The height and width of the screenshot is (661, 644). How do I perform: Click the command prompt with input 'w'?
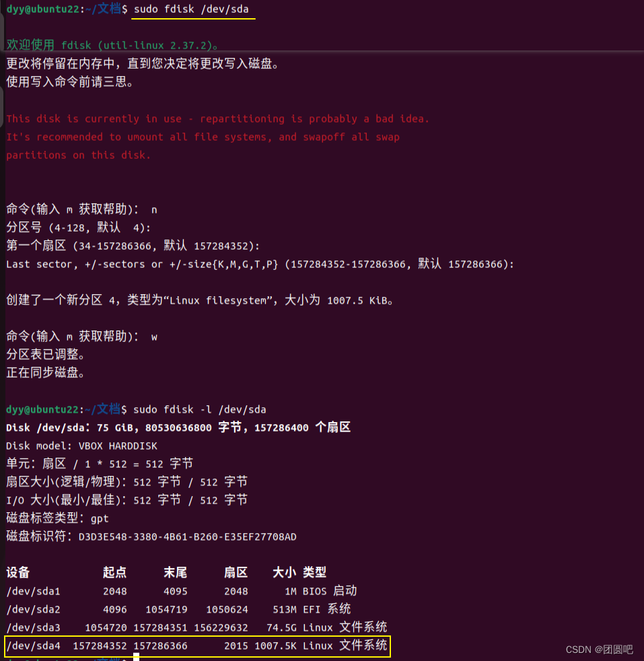click(x=81, y=337)
